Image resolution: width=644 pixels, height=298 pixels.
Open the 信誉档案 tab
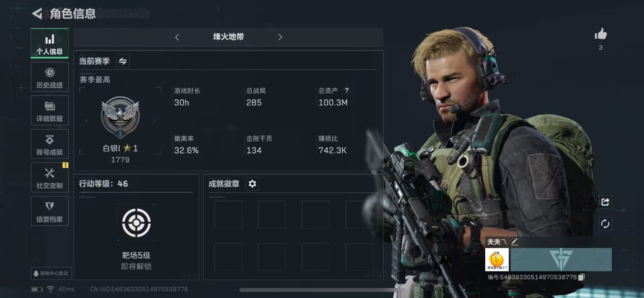tap(50, 211)
